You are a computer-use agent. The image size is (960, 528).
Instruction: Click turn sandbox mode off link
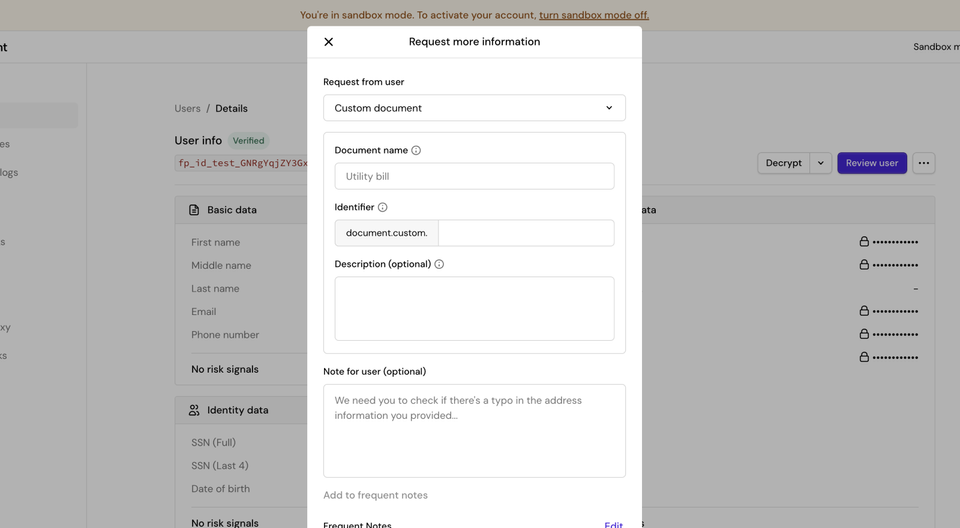[x=593, y=15]
